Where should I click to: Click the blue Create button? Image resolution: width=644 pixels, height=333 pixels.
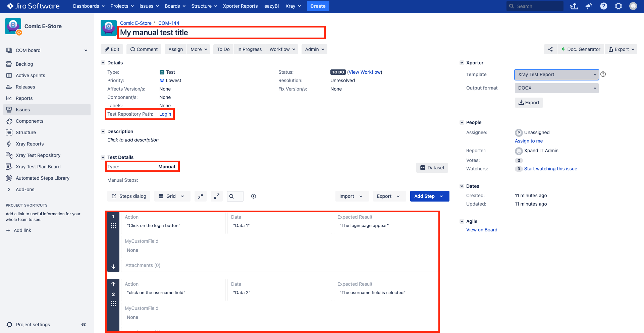[318, 6]
